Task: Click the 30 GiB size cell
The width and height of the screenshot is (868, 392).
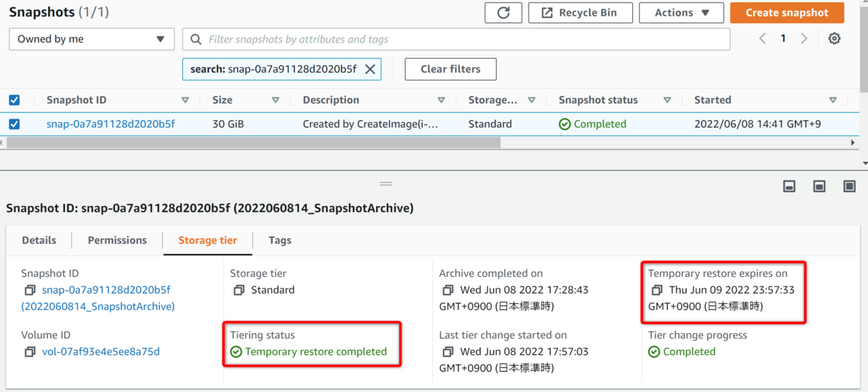Action: coord(228,124)
